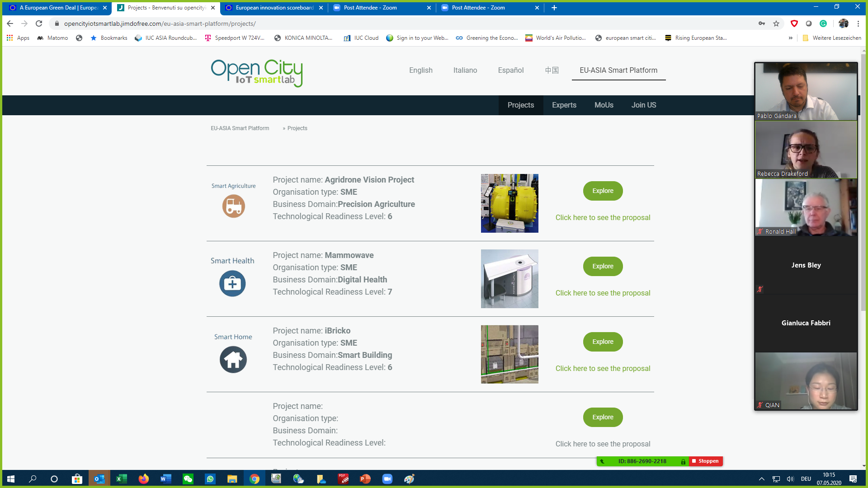Image resolution: width=868 pixels, height=488 pixels.
Task: Expand the hidden bookmarks overflow chevron
Action: 791,38
